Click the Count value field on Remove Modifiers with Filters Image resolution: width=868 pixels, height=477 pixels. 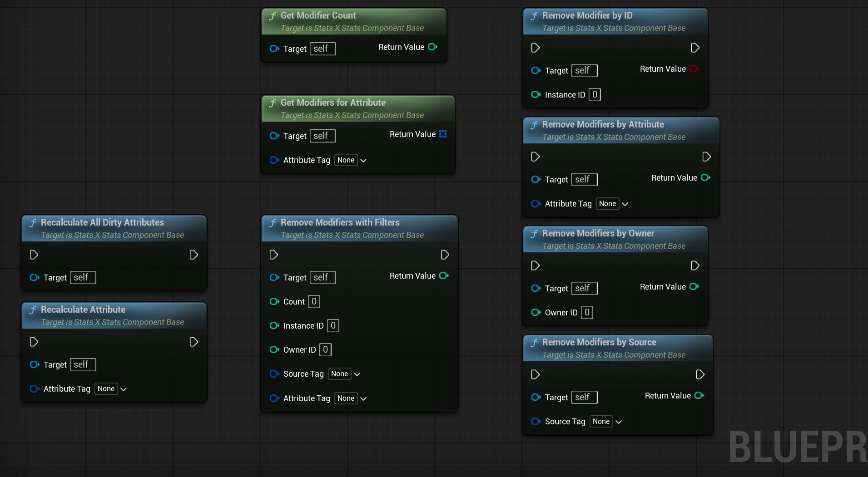314,301
